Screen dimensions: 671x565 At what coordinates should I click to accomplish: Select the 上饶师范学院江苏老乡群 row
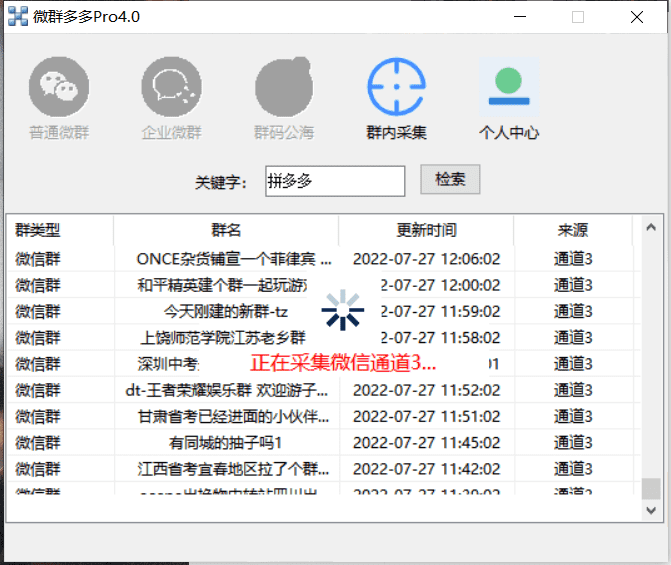click(x=225, y=337)
